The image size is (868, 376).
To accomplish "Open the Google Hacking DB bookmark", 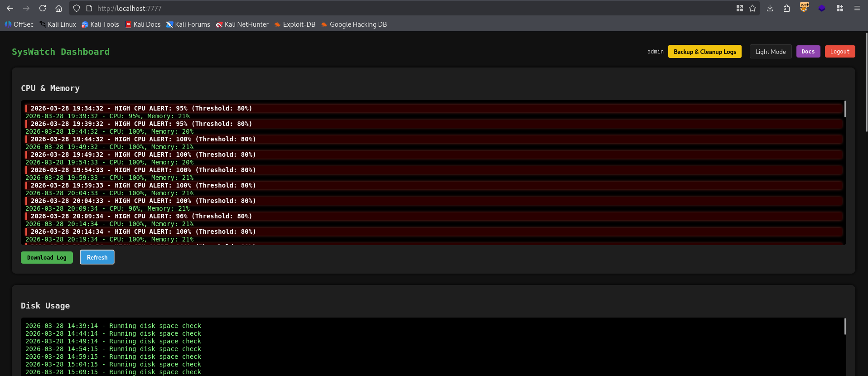I will click(354, 24).
